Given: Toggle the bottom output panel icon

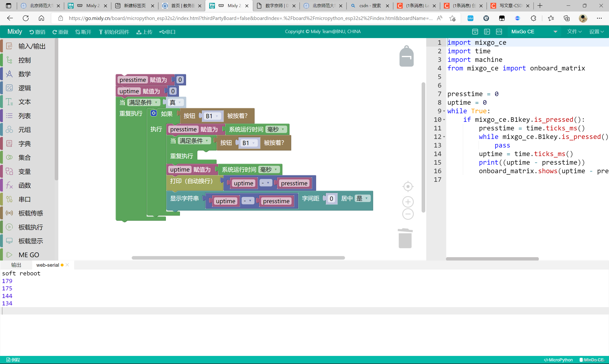Looking at the screenshot, I should click(475, 32).
